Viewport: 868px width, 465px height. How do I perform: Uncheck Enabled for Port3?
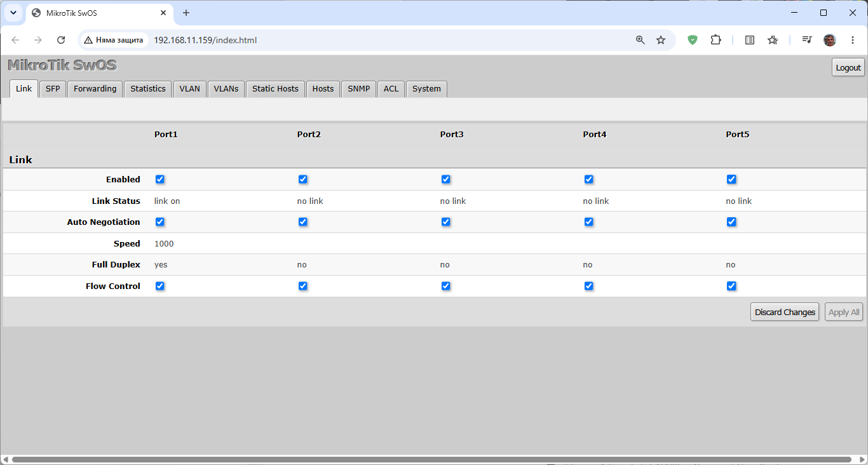click(x=446, y=179)
